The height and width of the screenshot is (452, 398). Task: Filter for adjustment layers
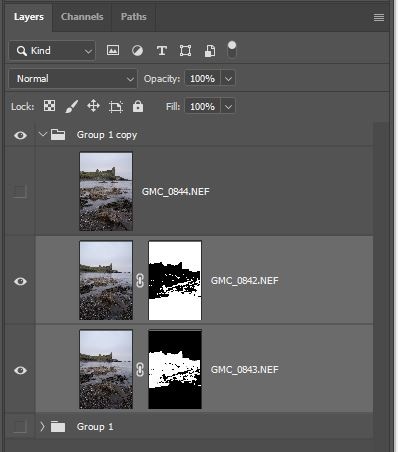137,51
